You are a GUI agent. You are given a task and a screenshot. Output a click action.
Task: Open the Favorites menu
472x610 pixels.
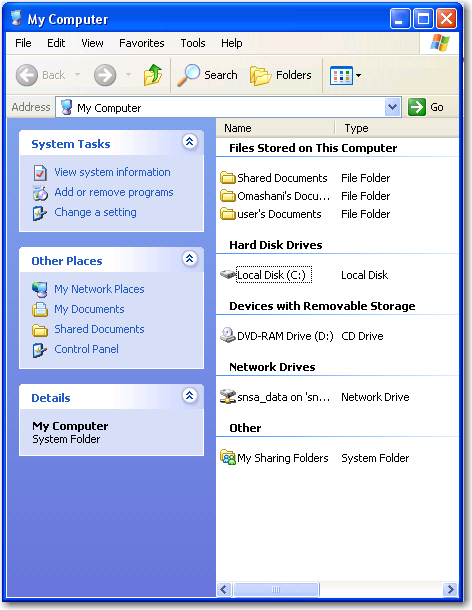point(142,43)
